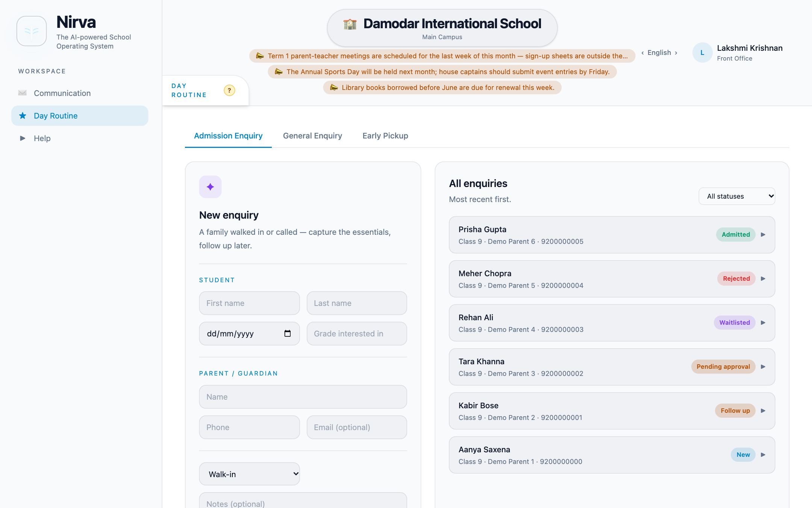812x508 pixels.
Task: Click megaphone icon on Library books announcement
Action: click(334, 87)
